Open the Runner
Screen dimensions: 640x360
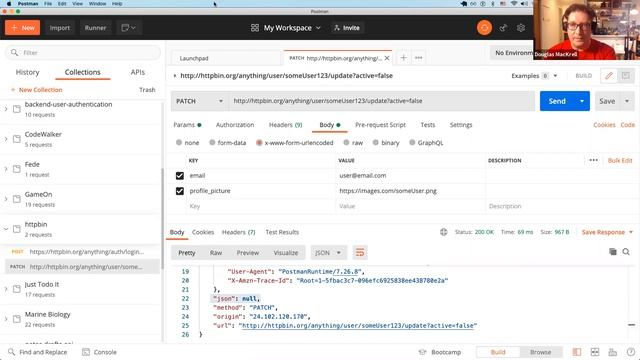[x=95, y=28]
